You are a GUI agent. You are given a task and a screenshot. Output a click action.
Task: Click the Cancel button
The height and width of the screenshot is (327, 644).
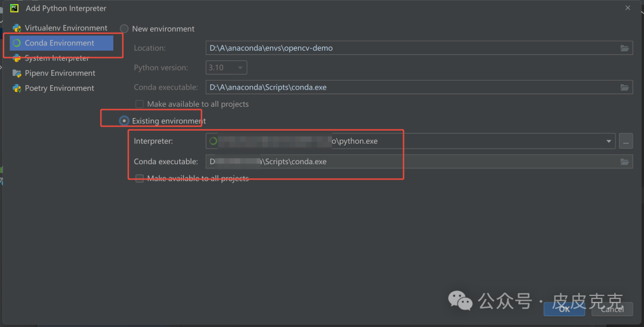pyautogui.click(x=612, y=309)
